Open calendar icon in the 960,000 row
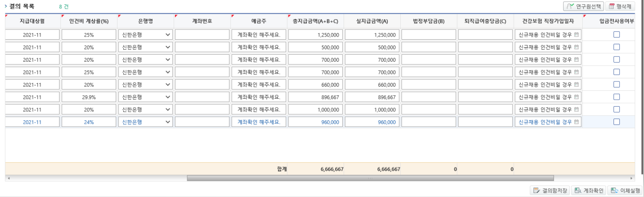 [576, 122]
